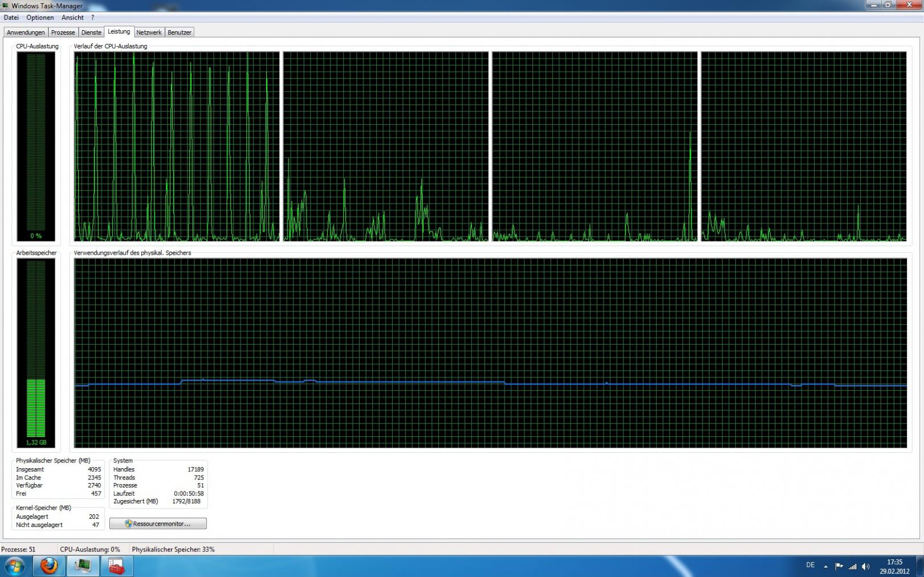Switch to the Anwendungen tab
The width and height of the screenshot is (924, 577).
click(x=26, y=32)
